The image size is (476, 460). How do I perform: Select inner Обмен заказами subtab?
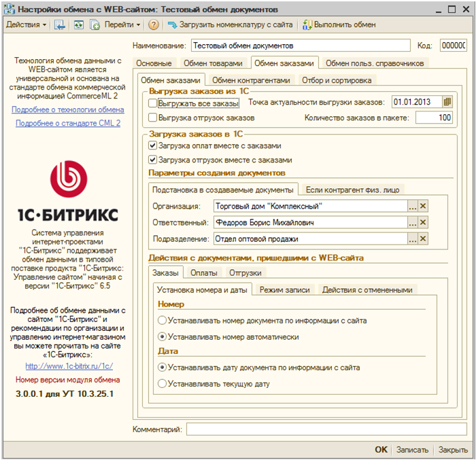pos(171,80)
